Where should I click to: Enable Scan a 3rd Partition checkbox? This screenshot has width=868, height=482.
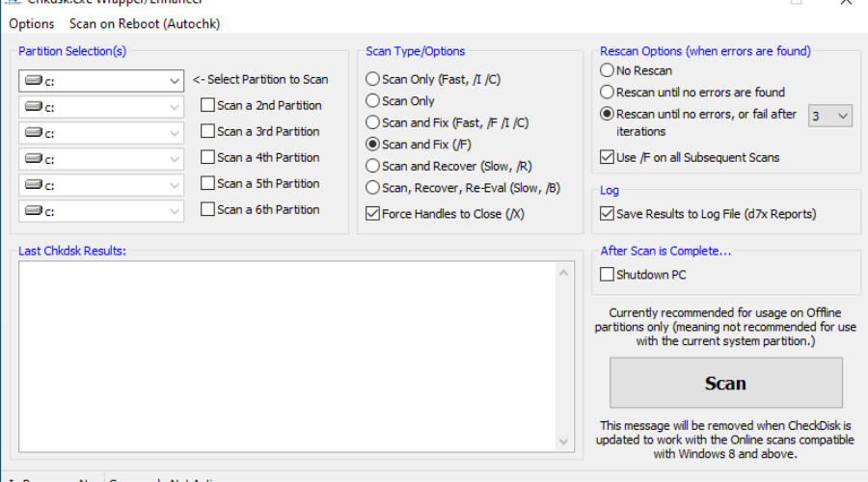(207, 131)
